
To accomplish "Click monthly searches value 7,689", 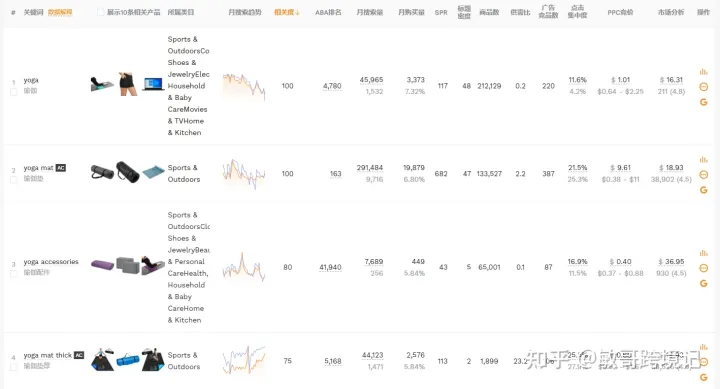I will [374, 262].
